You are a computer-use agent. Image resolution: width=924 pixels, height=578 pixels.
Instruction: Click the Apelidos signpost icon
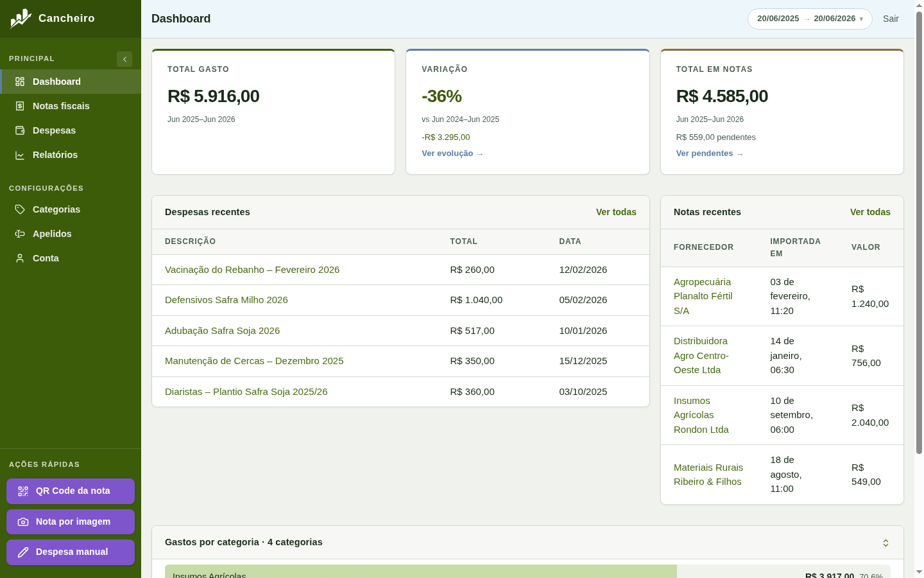point(20,234)
